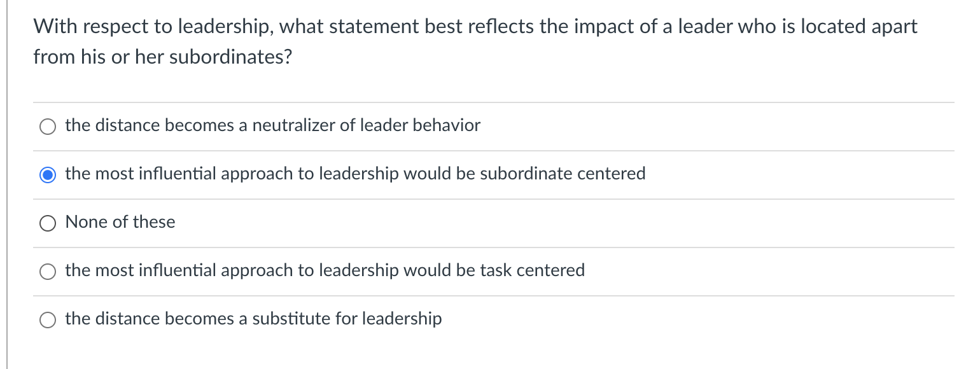Click the words 'subordinate centered' in the second answer

coord(563,174)
